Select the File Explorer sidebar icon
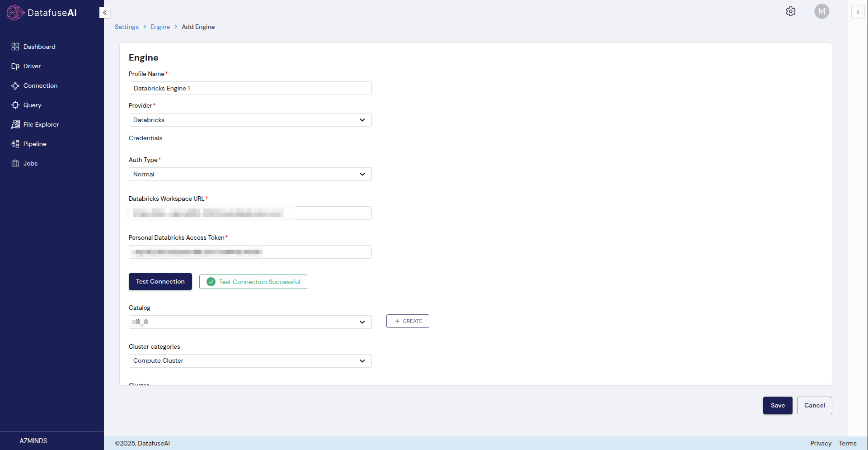This screenshot has height=450, width=868. click(x=41, y=124)
